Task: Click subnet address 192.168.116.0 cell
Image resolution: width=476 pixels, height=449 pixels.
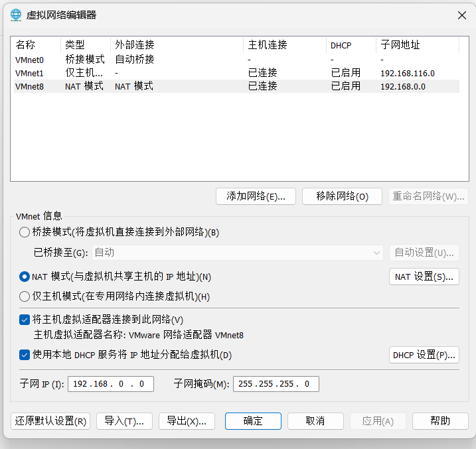Action: pos(408,74)
